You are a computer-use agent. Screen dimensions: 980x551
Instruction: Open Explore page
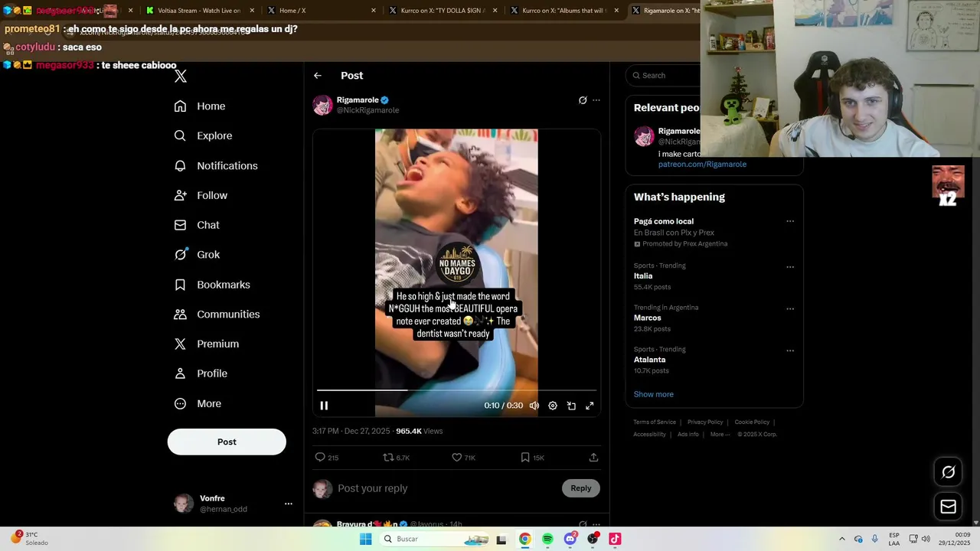coord(203,135)
